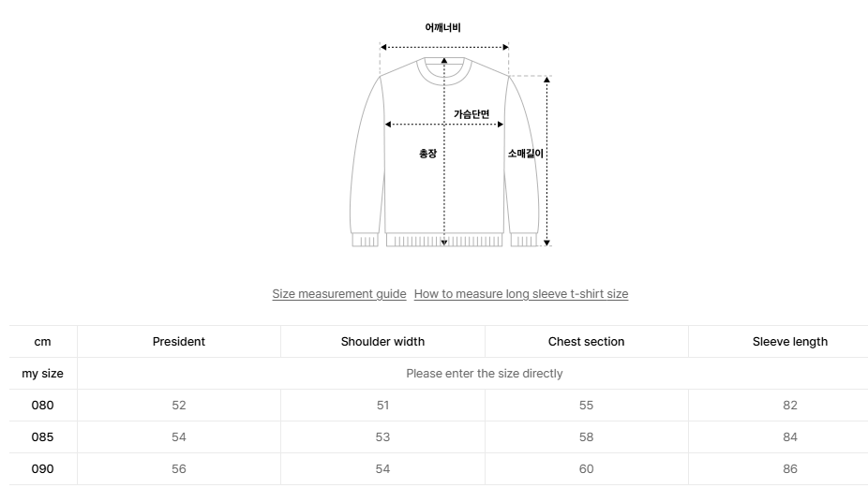Image resolution: width=868 pixels, height=488 pixels.
Task: Click the Chest section column header
Action: 586,342
